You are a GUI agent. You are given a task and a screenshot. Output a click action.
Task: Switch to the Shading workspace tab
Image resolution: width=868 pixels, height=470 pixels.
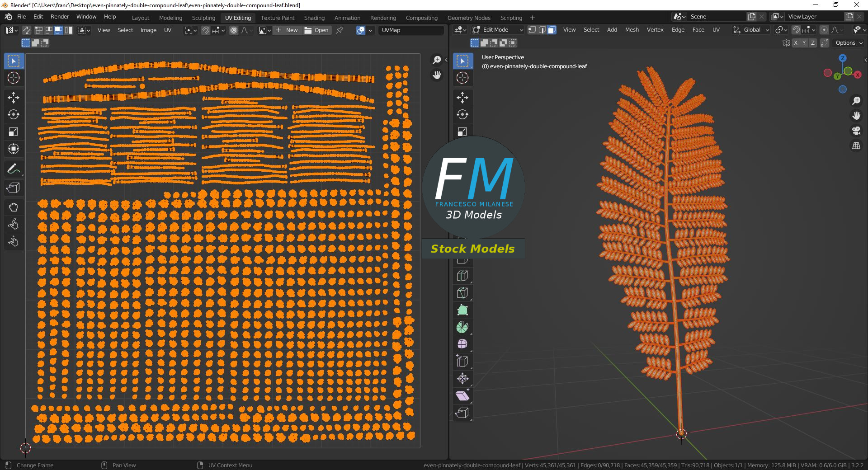click(314, 18)
